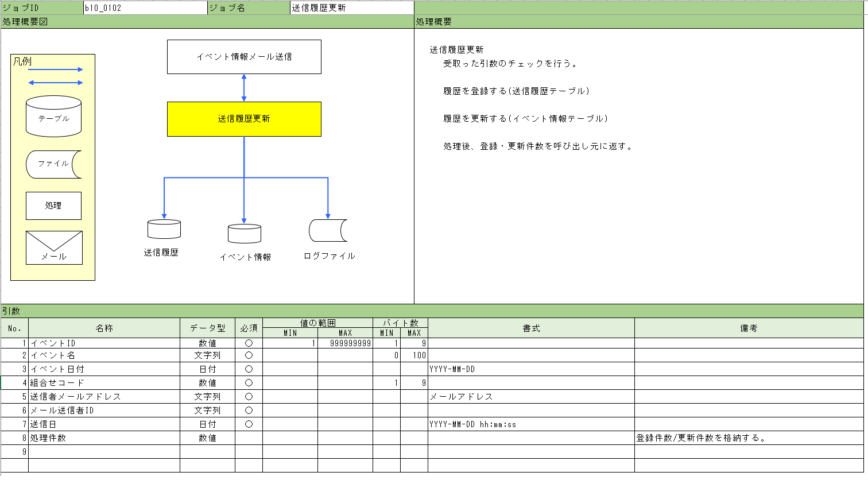Viewport: 868px width, 480px height.
Task: Click the 送信日 name cell
Action: [104, 424]
